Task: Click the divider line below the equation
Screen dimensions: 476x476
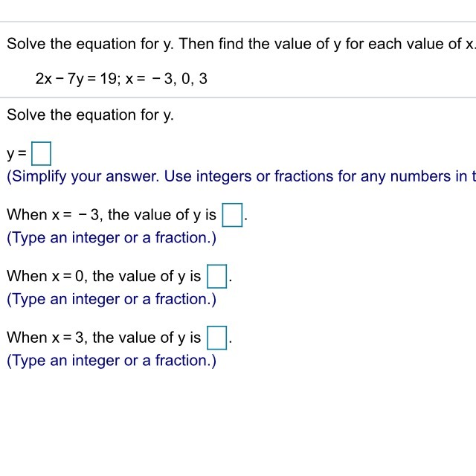Action: (x=238, y=97)
